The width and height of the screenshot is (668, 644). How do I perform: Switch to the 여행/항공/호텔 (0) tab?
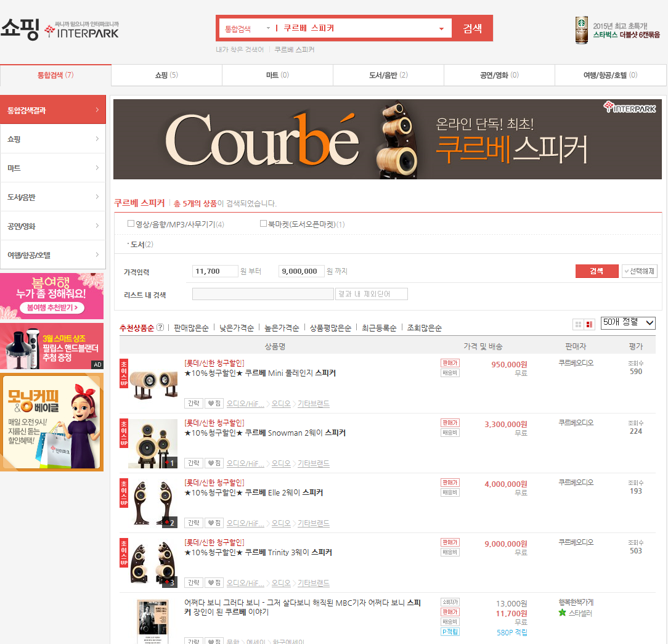pyautogui.click(x=611, y=75)
